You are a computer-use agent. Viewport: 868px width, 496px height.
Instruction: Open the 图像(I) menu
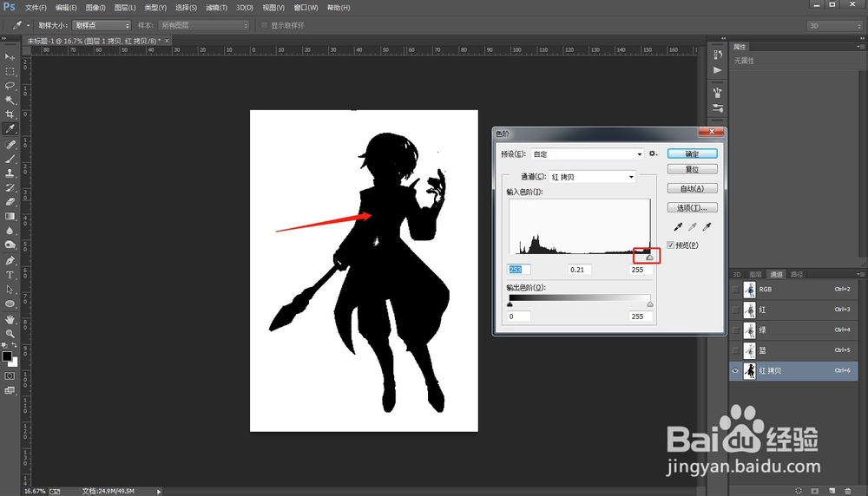[x=95, y=8]
